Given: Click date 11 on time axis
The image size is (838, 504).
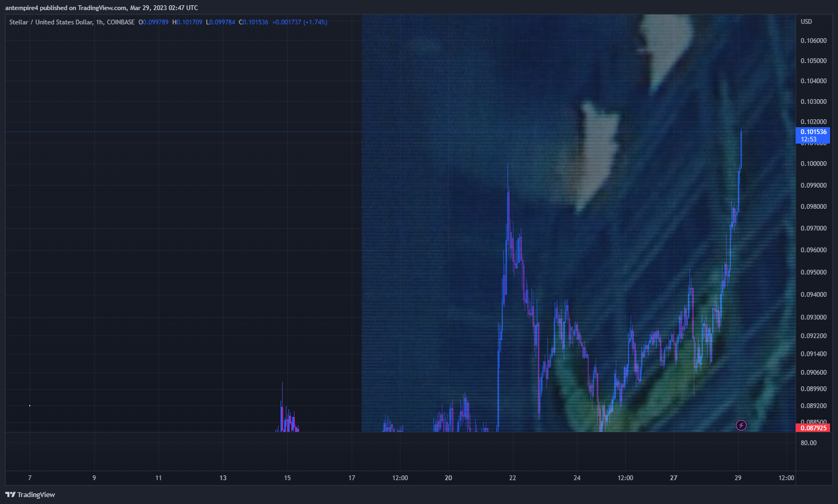Looking at the screenshot, I should (x=159, y=478).
